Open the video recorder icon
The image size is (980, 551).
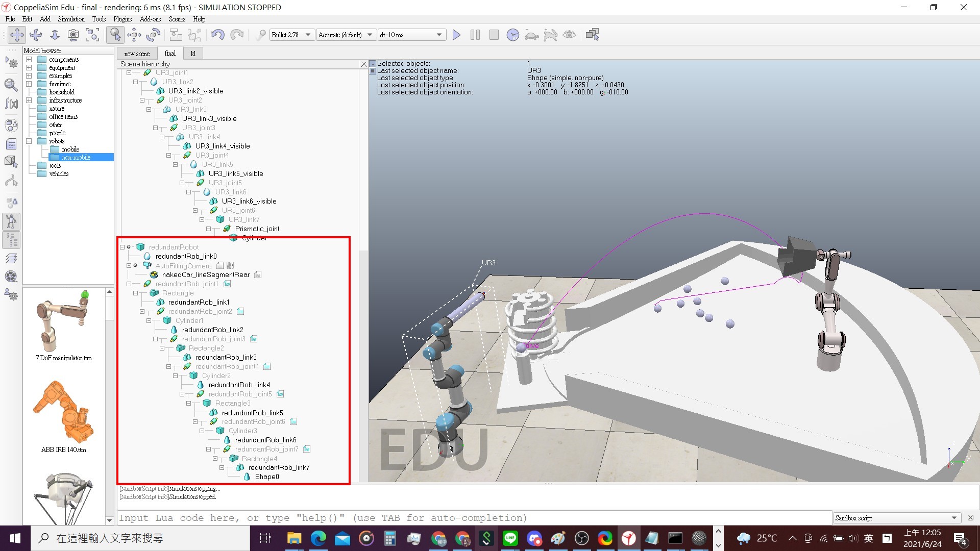tap(11, 277)
